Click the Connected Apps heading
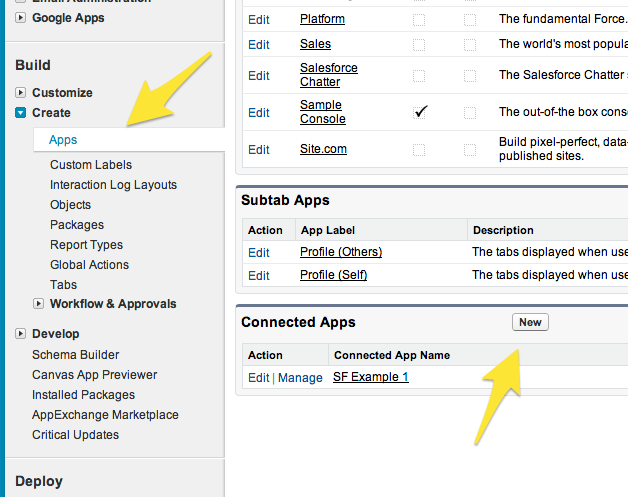This screenshot has height=497, width=628. pyautogui.click(x=298, y=322)
